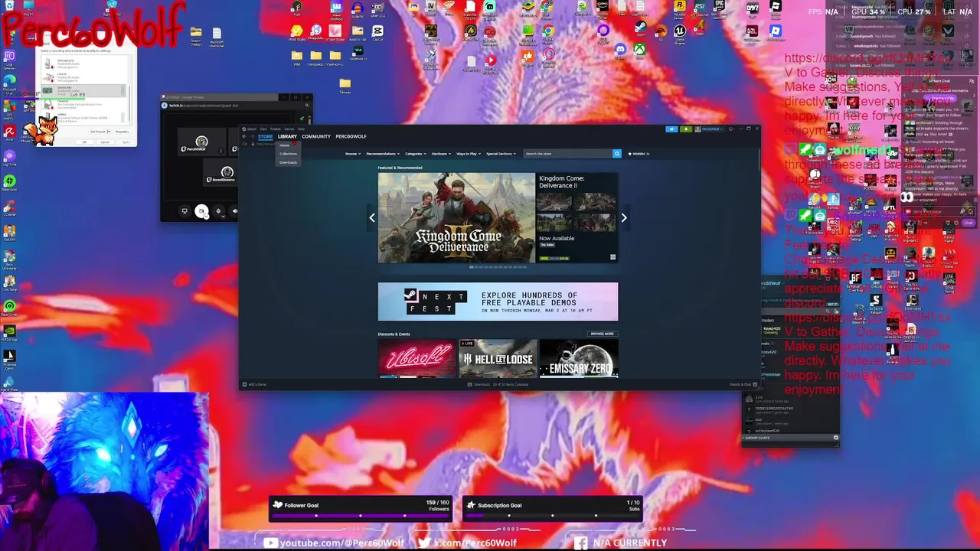Click Properties in Sound dialog
The height and width of the screenshot is (551, 980).
(x=122, y=132)
